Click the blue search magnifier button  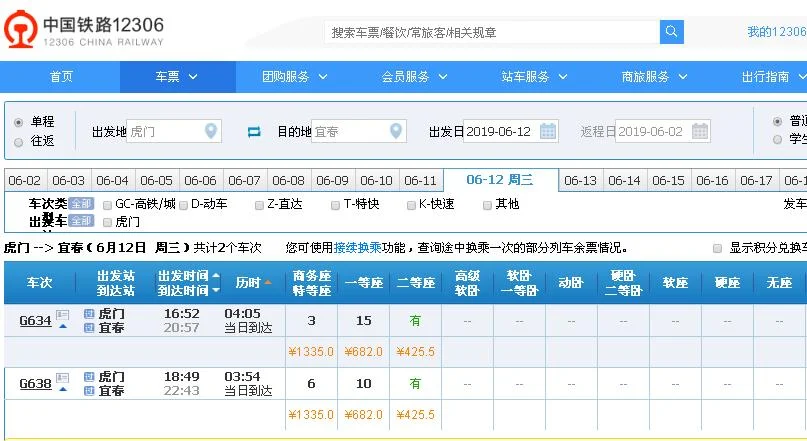(671, 32)
